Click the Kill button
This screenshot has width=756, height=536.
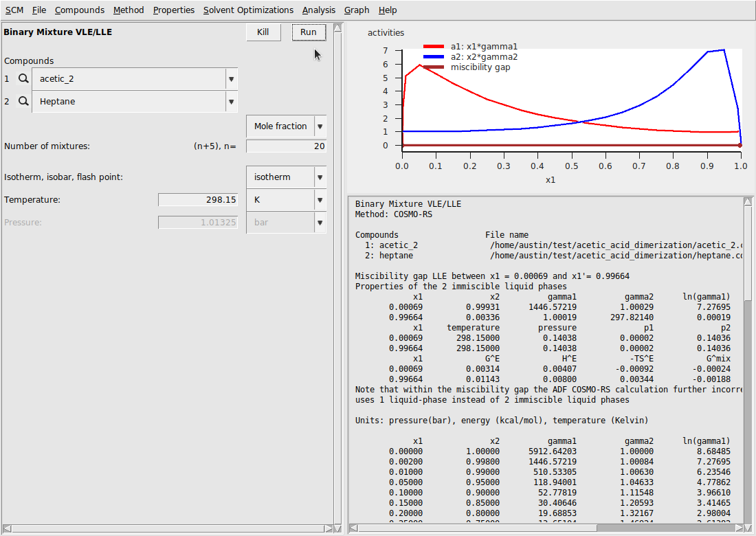263,32
